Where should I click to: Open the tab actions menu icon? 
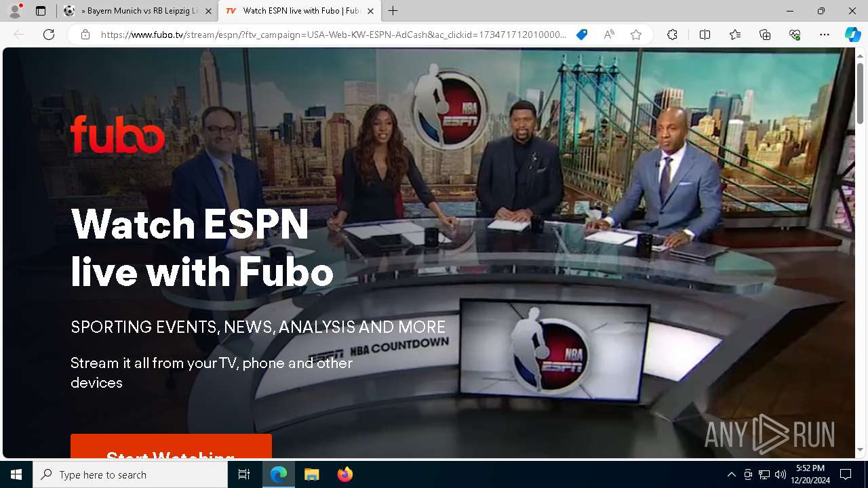pyautogui.click(x=41, y=11)
